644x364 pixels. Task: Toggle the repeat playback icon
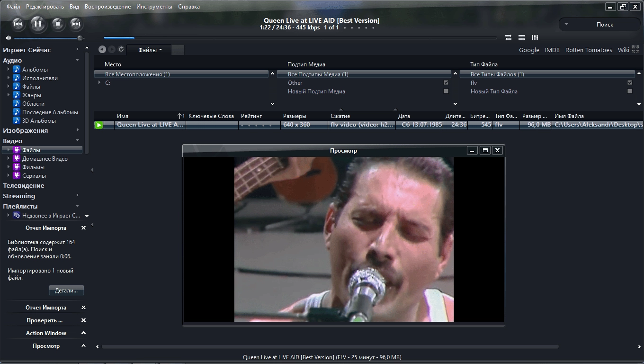click(x=508, y=37)
